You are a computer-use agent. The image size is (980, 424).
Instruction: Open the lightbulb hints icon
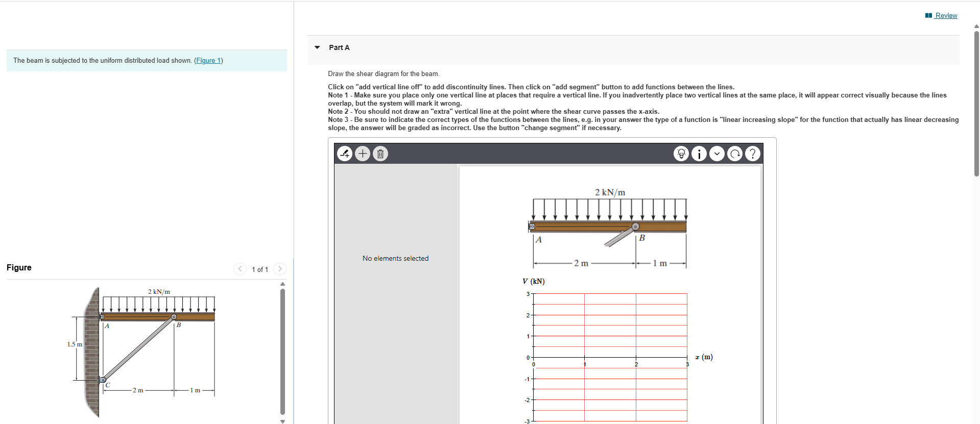click(x=681, y=154)
